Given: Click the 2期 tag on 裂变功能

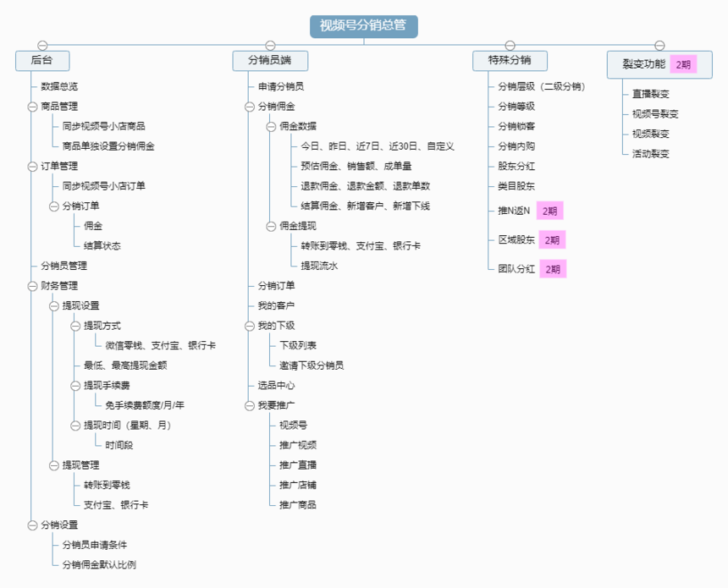Looking at the screenshot, I should coord(683,64).
